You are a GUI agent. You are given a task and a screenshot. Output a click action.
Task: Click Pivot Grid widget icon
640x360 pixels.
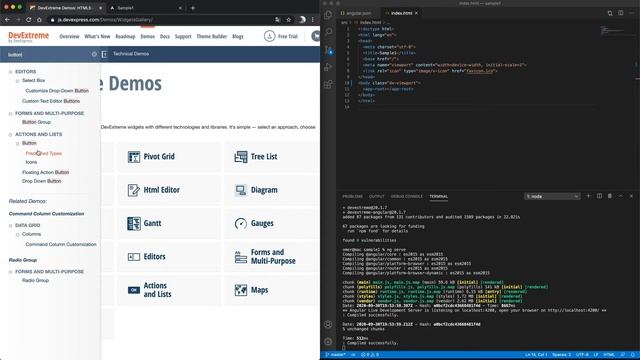click(133, 157)
